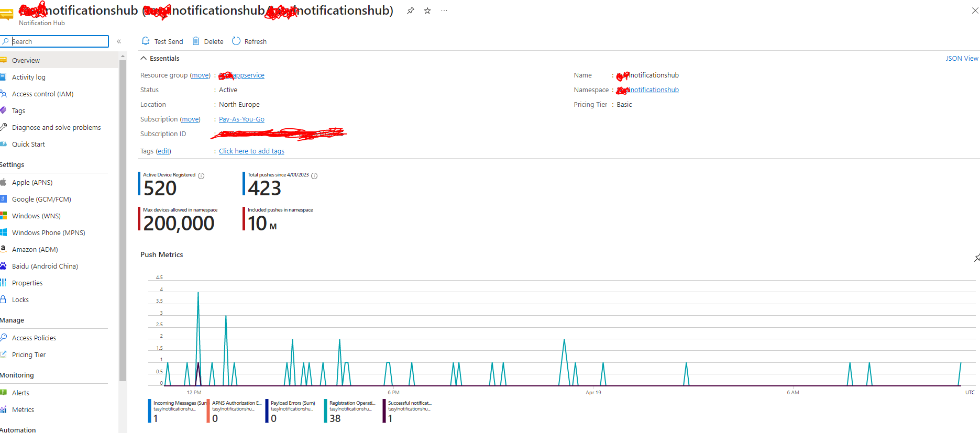
Task: Show info for Total pushes since 4/01/2023
Action: 314,176
